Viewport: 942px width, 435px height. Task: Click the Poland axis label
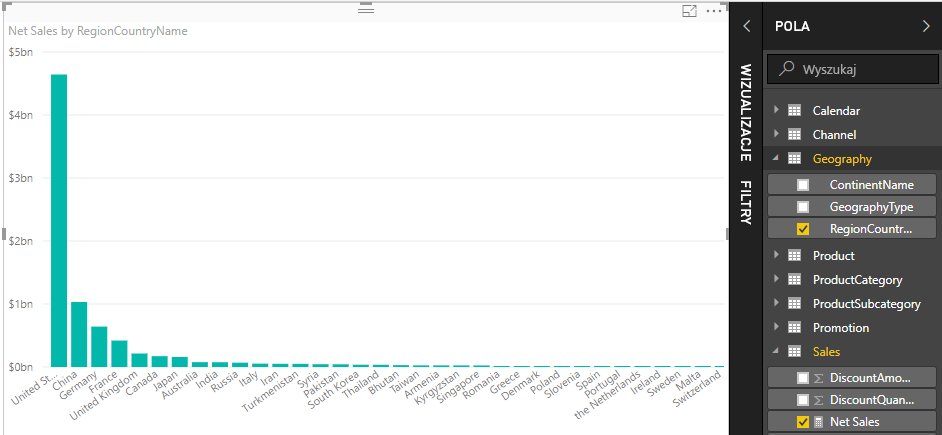tap(545, 382)
